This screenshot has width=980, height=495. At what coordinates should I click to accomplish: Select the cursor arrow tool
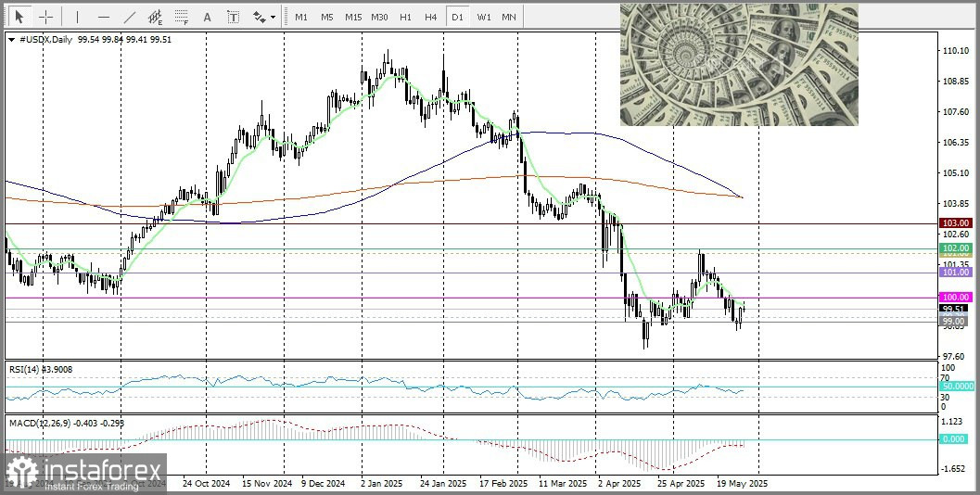click(x=19, y=17)
